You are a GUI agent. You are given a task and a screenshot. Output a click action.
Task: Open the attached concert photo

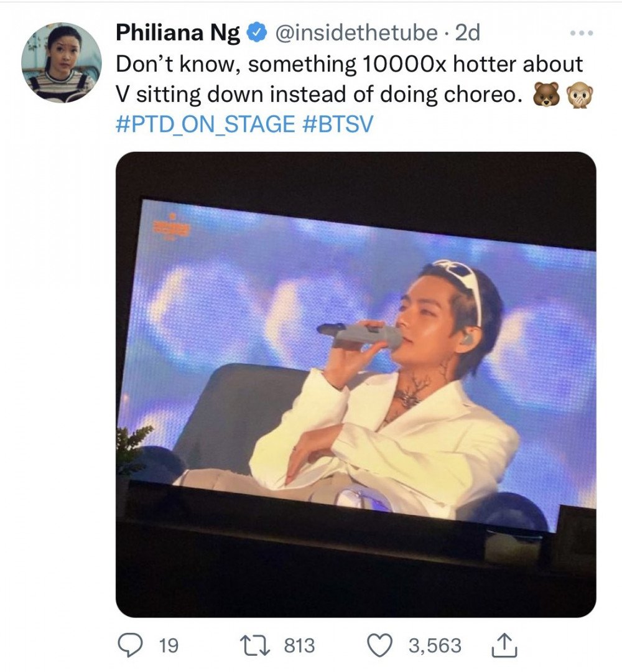pos(356,385)
